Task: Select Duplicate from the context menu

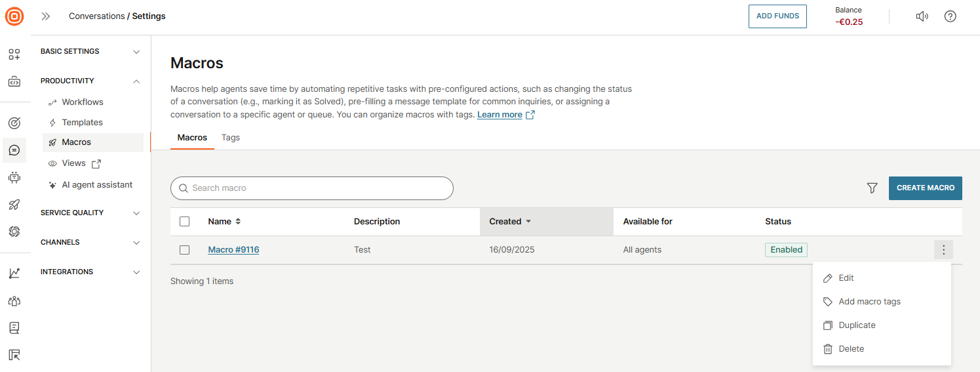Action: [857, 325]
